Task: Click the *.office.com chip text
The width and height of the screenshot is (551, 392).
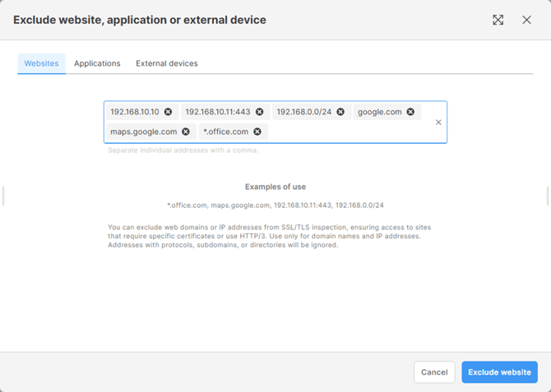Action: pos(225,131)
